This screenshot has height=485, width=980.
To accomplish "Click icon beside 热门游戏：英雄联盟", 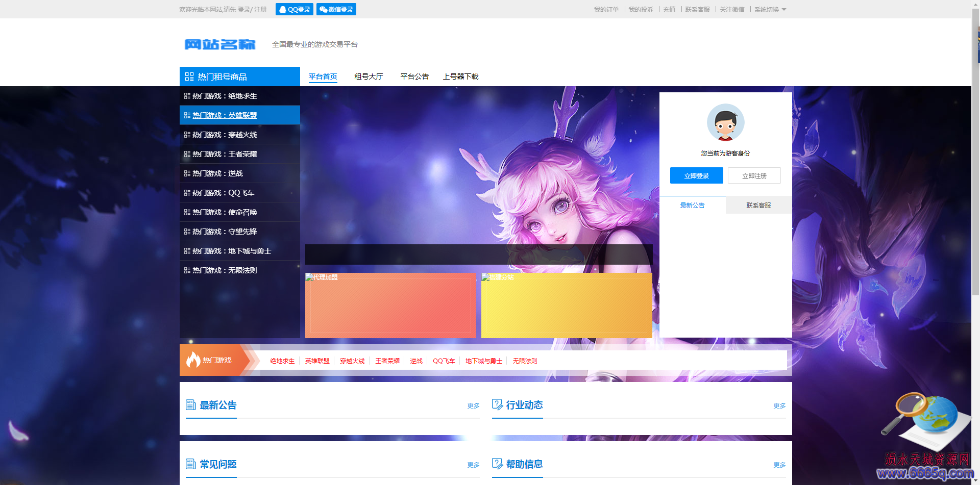I will tap(187, 115).
